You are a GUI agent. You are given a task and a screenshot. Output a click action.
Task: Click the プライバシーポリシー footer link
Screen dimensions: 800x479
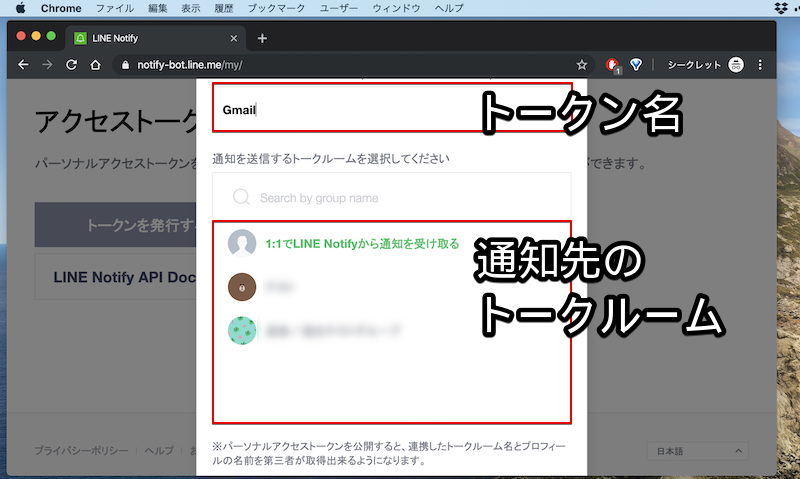[80, 451]
